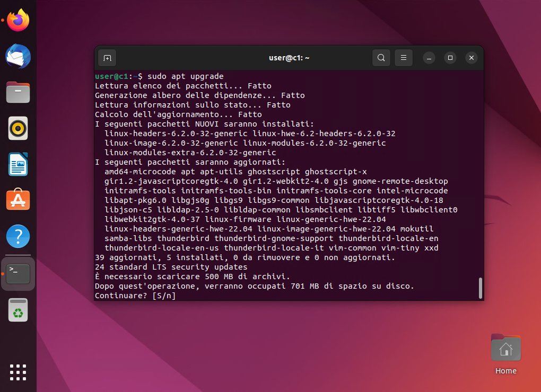Image resolution: width=541 pixels, height=392 pixels.
Task: Click 'linux-generic-hwe-22.04' package name
Action: tap(331, 219)
